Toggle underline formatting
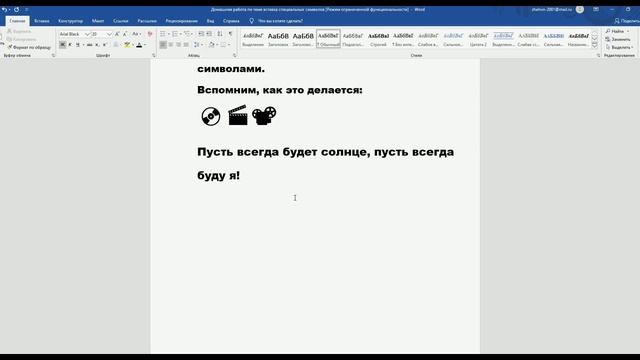 [x=78, y=44]
